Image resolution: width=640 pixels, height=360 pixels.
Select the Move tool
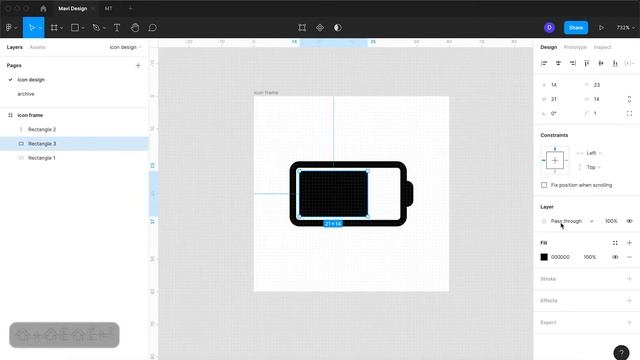(x=31, y=28)
